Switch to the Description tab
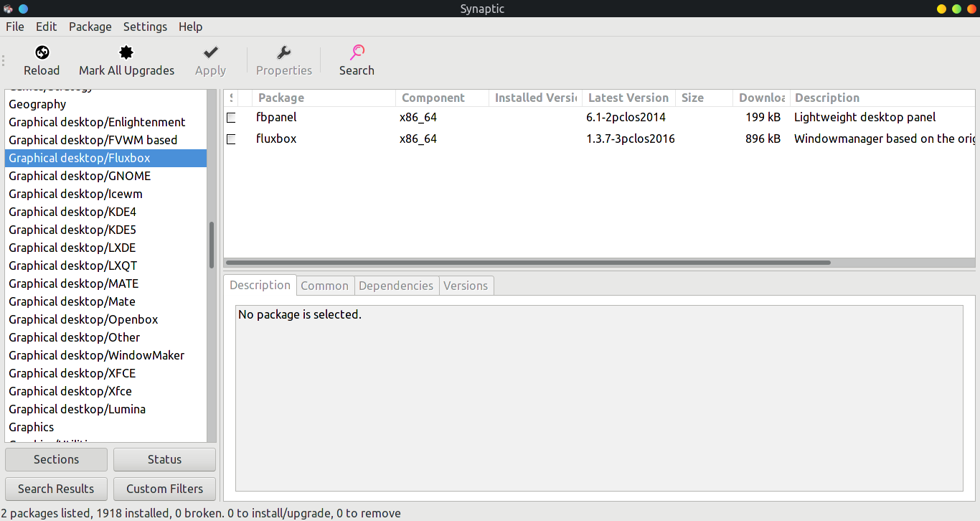The image size is (980, 521). (x=260, y=285)
